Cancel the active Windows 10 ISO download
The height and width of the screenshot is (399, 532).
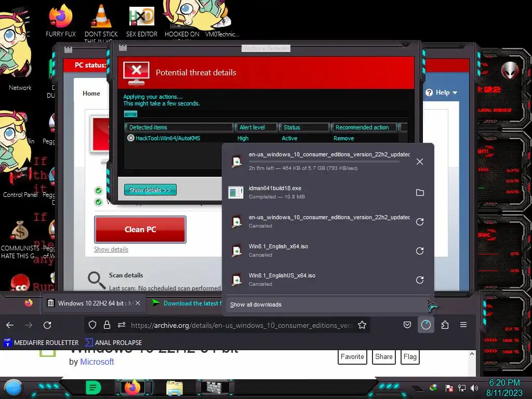420,162
